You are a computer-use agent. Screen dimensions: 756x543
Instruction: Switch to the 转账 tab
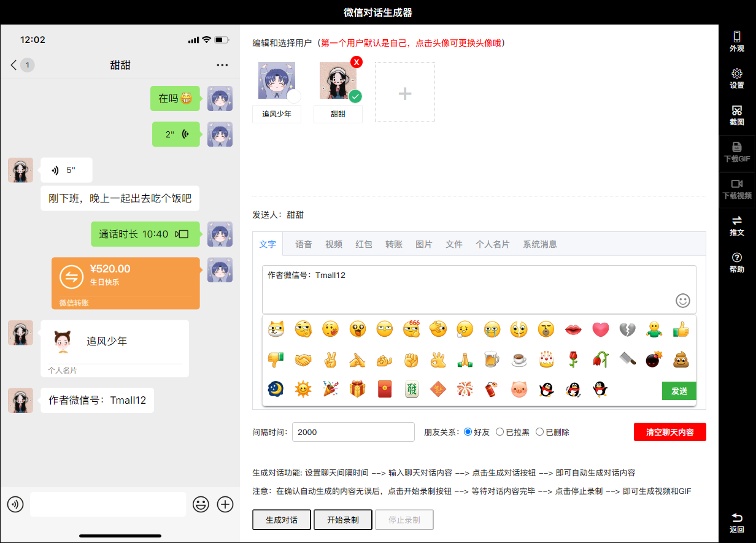393,244
